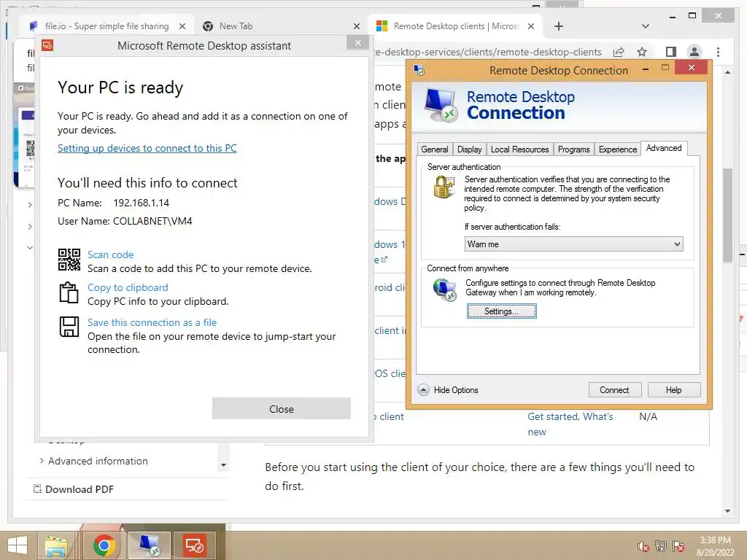Click the Action Center flag tray icon

pos(678,546)
